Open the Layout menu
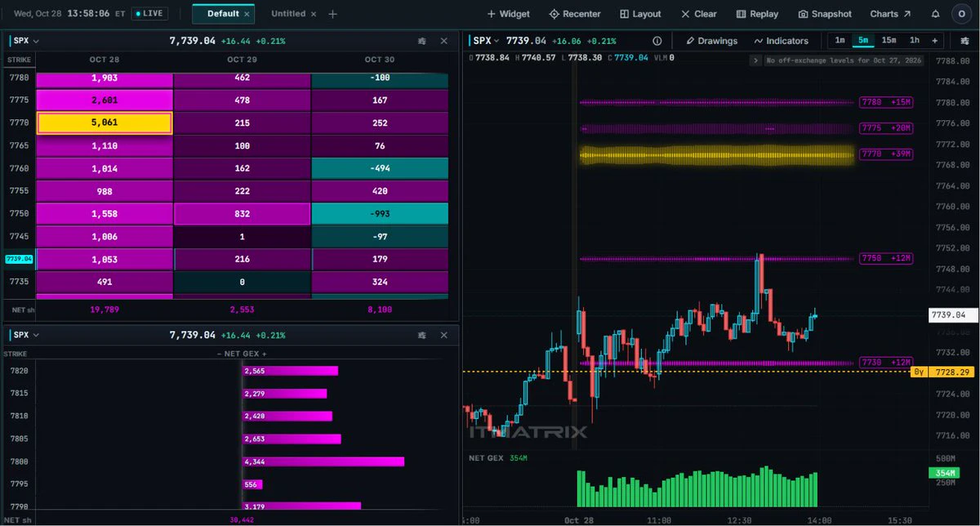The image size is (980, 526). tap(640, 14)
